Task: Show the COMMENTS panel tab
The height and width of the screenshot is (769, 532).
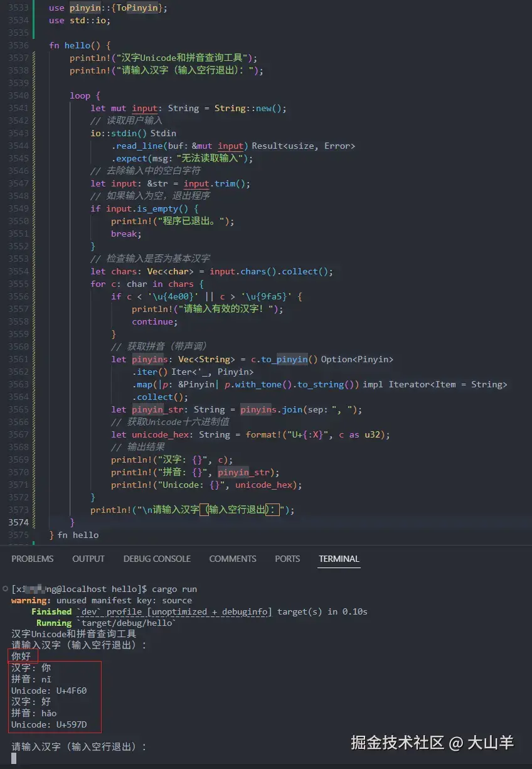Action: pos(233,559)
